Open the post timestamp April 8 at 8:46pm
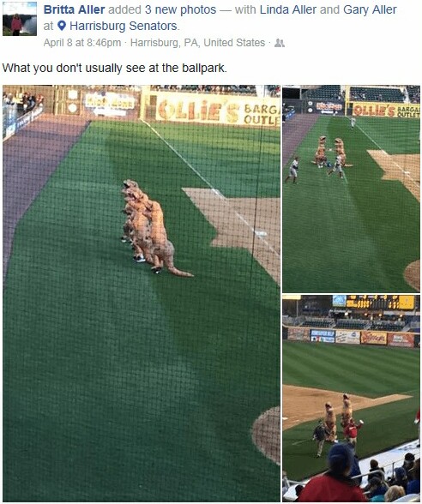This screenshot has height=504, width=422. click(x=82, y=43)
